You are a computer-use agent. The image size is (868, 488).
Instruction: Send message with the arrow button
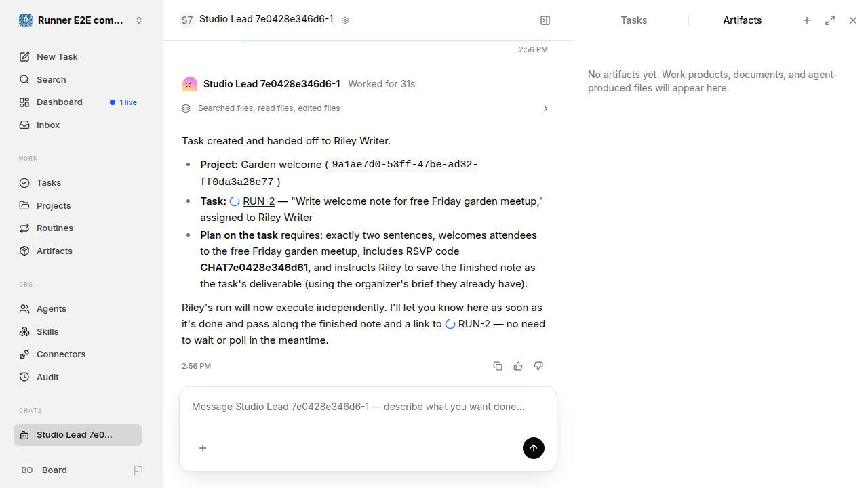534,448
